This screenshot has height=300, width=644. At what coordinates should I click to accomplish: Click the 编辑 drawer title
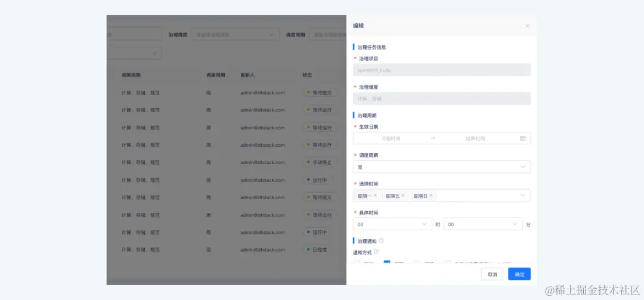point(358,26)
